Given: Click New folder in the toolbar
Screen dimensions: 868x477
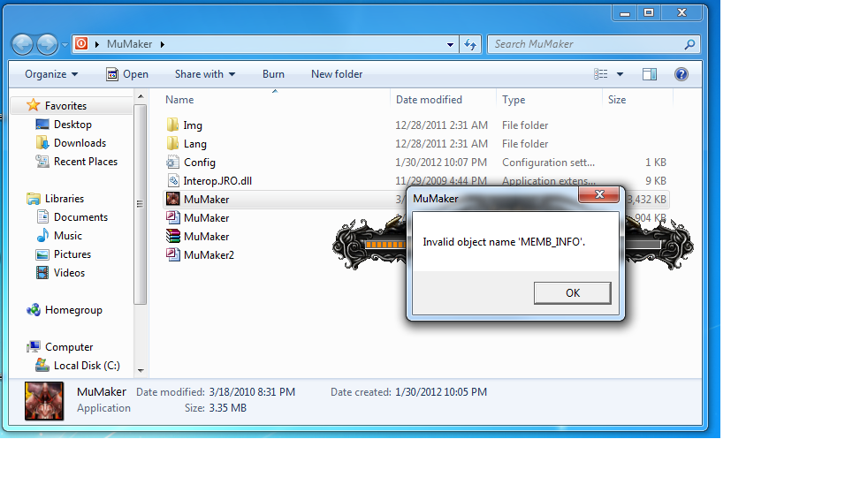Looking at the screenshot, I should 337,74.
